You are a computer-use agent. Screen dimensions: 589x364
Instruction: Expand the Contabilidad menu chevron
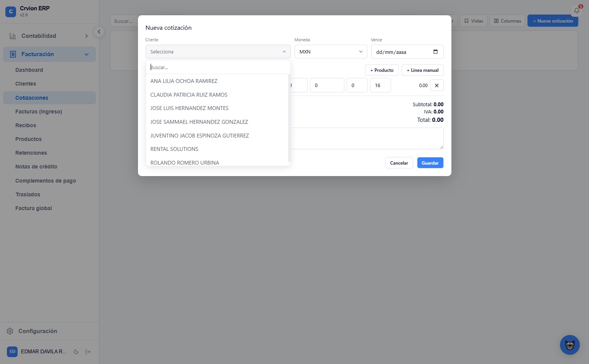86,36
